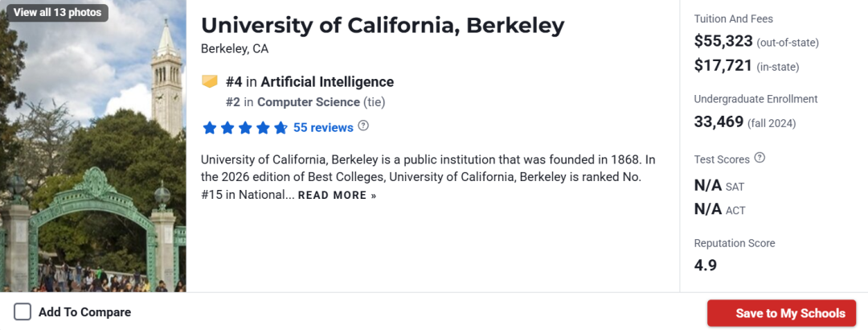Click the Berkeley, CA location text
The image size is (868, 330).
pos(235,48)
